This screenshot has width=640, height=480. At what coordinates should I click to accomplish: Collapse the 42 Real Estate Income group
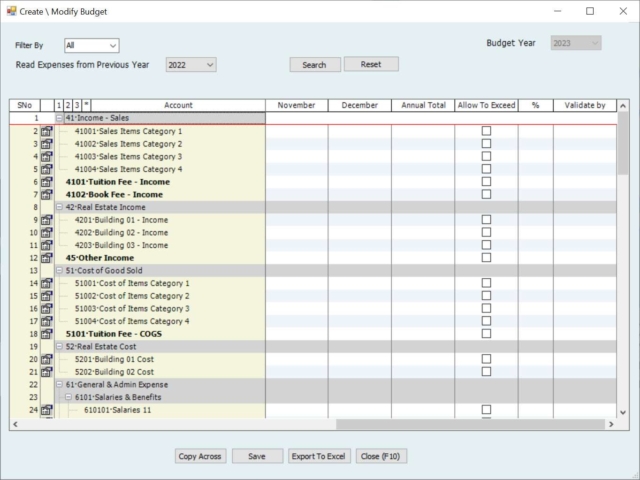tap(59, 207)
